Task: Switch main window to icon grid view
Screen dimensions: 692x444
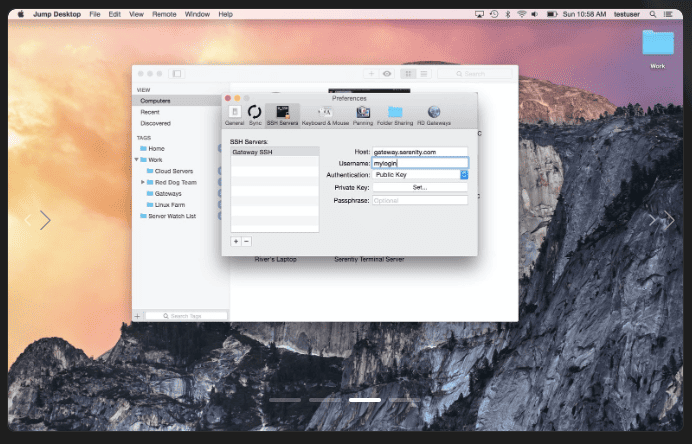Action: coord(408,74)
